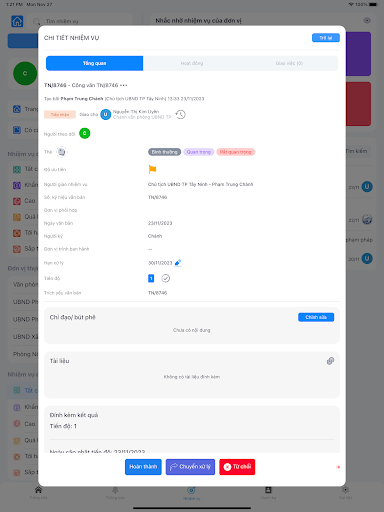This screenshot has height=512, width=384.
Task: Select the Rất quan trọng tag
Action: click(236, 152)
